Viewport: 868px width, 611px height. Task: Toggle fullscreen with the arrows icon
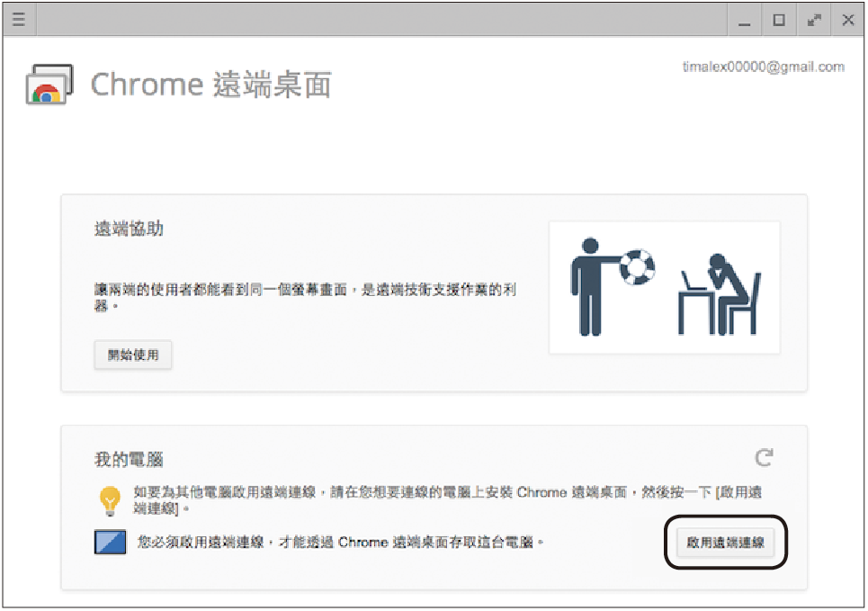pos(814,21)
